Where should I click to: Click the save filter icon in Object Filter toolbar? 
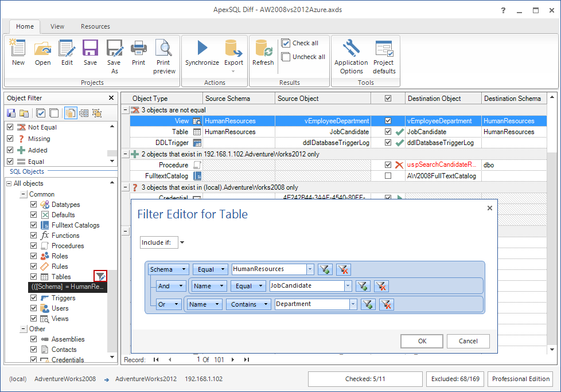[x=11, y=113]
